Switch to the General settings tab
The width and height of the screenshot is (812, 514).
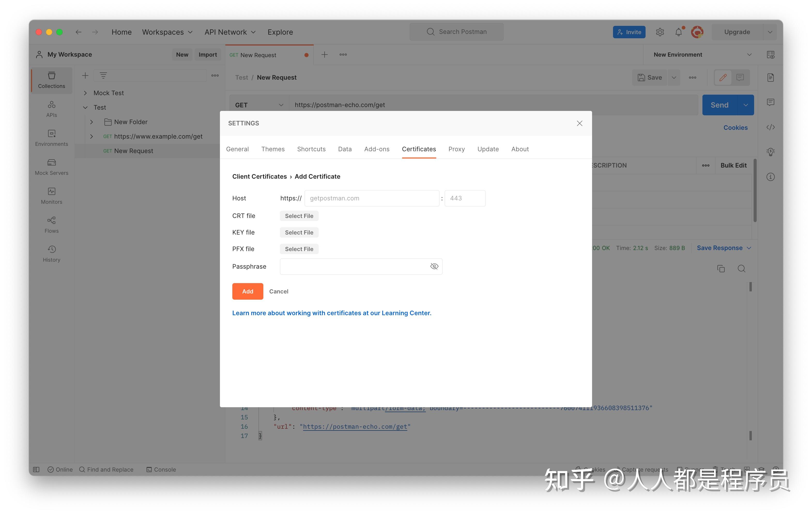point(237,149)
